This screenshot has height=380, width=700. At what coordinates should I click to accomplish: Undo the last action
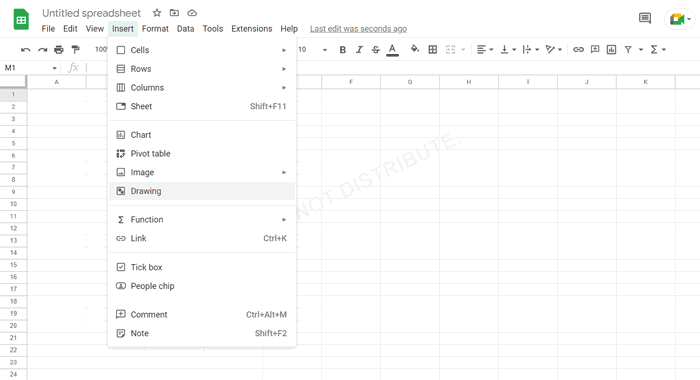25,50
